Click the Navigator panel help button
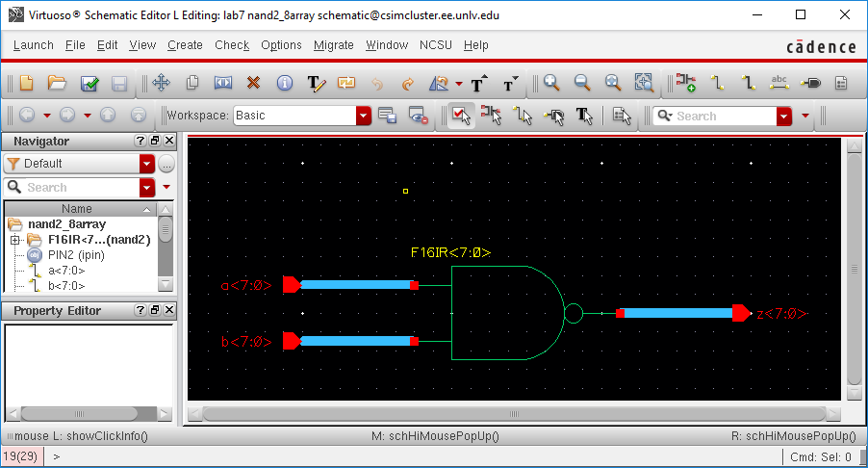This screenshot has height=468, width=868. 140,141
